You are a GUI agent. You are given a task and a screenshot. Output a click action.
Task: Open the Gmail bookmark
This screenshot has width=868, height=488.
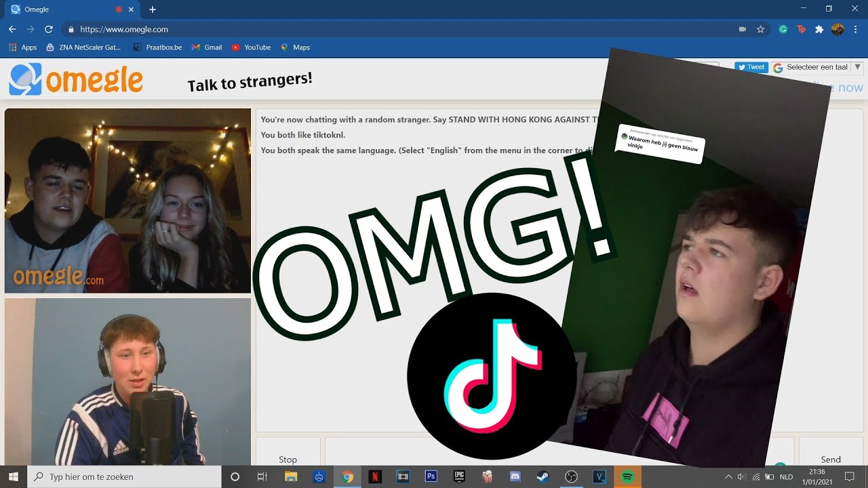click(x=207, y=47)
